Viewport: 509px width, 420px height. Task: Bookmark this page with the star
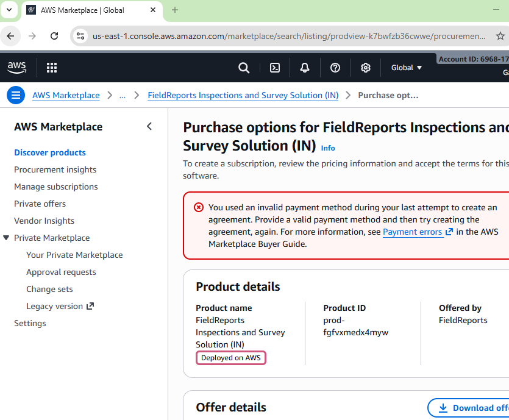pos(500,36)
